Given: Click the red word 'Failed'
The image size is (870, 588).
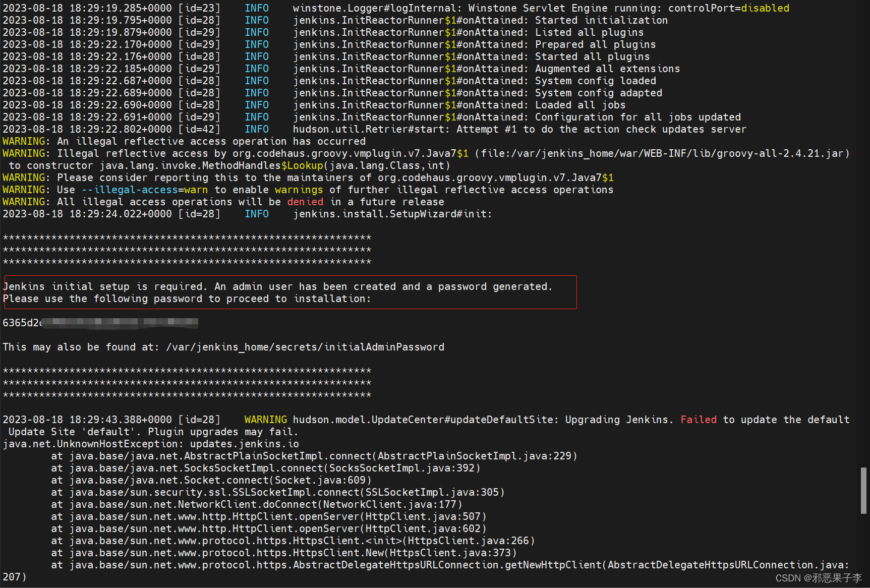Looking at the screenshot, I should 699,420.
